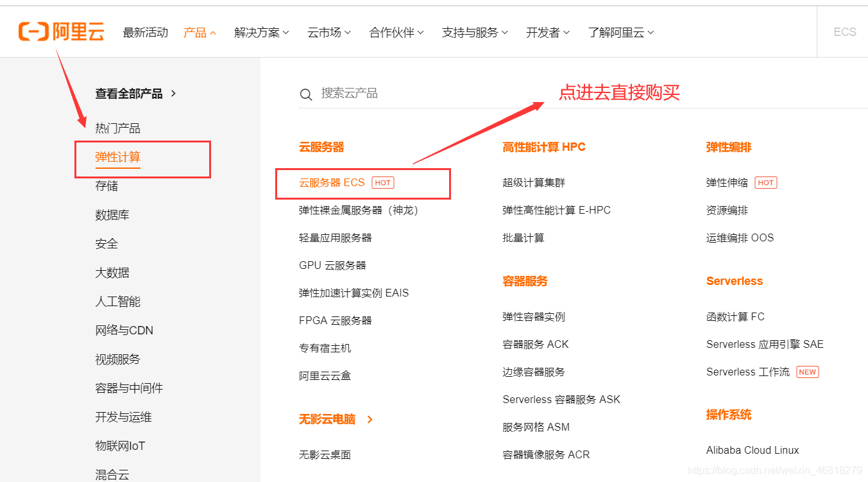
Task: Collapse the 产品 dropdown menu
Action: tap(200, 33)
